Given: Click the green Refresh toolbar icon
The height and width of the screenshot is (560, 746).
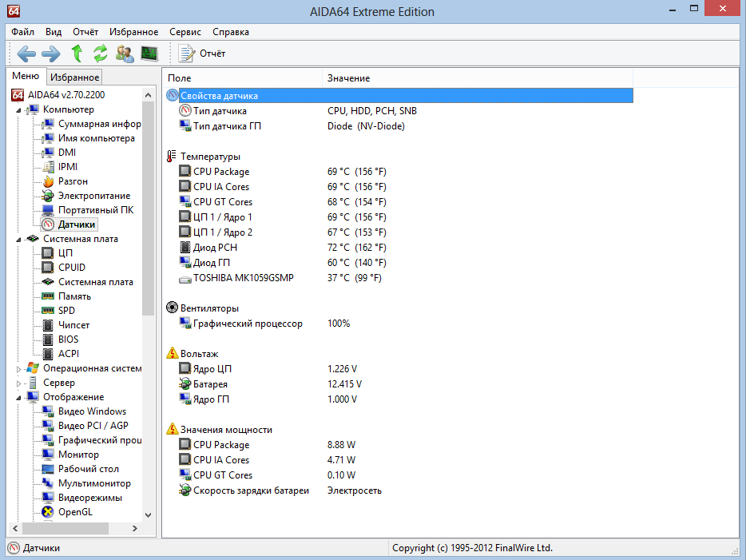Looking at the screenshot, I should pyautogui.click(x=100, y=54).
